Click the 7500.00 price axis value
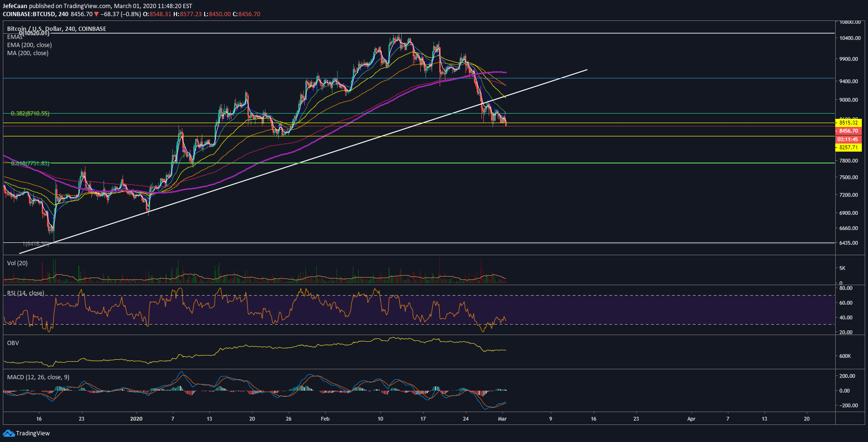Screen dimensions: 868x442 (x=849, y=177)
